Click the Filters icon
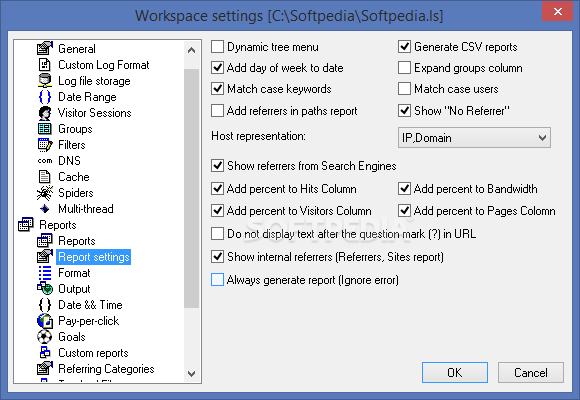This screenshot has width=580, height=400. [45, 145]
